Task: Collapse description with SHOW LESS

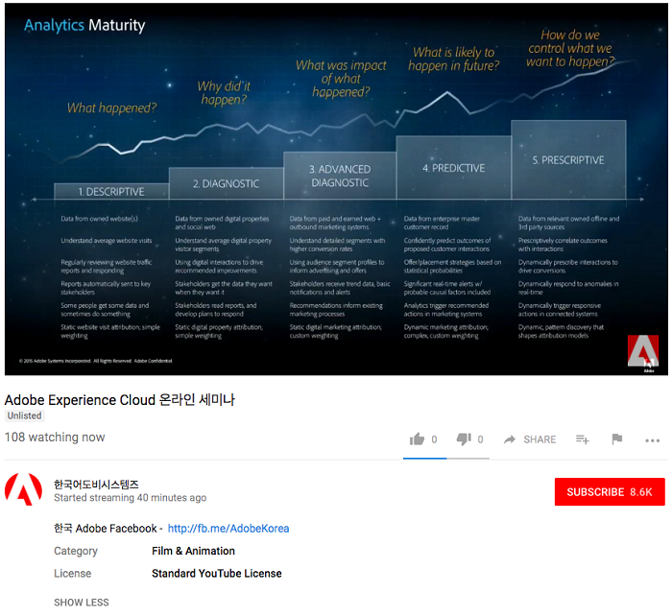Action: click(82, 603)
